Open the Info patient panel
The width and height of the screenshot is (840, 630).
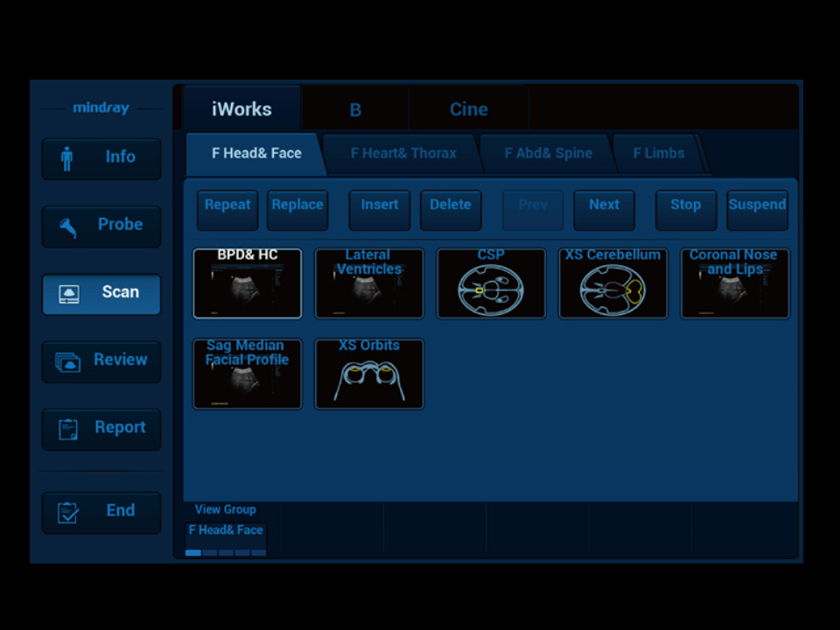click(101, 157)
